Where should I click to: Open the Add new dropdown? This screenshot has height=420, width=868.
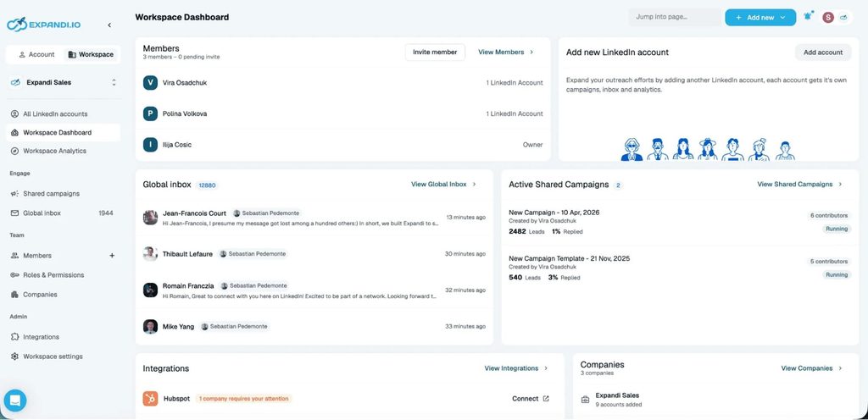pyautogui.click(x=760, y=17)
